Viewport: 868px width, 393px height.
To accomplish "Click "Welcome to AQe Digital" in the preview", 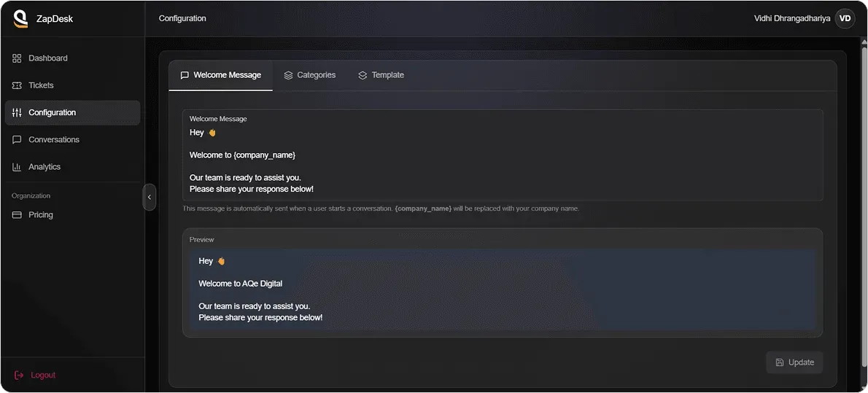I will click(x=240, y=284).
